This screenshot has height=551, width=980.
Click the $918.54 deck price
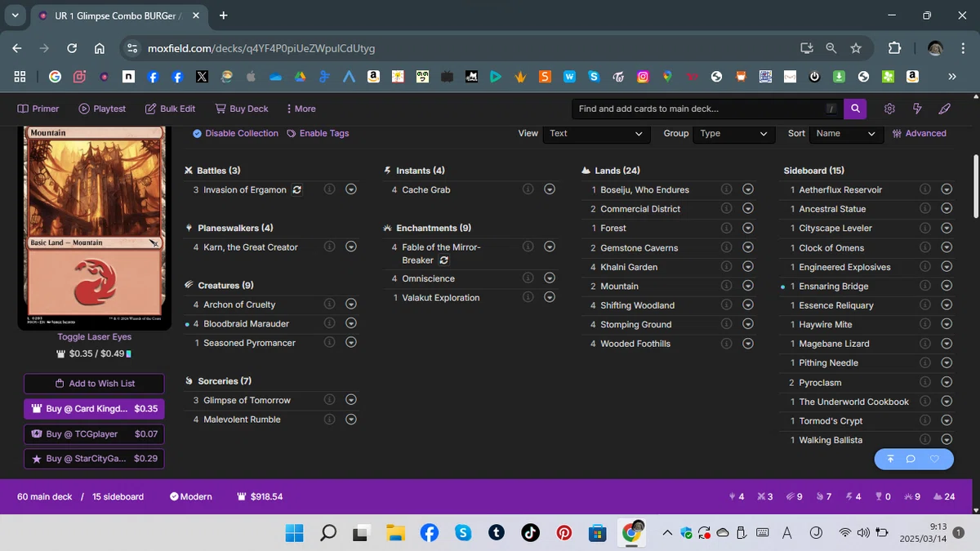[260, 496]
